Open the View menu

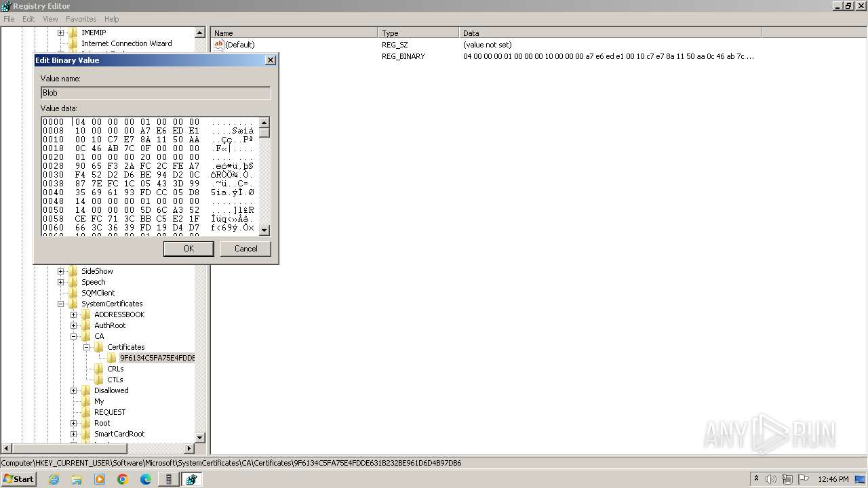50,19
